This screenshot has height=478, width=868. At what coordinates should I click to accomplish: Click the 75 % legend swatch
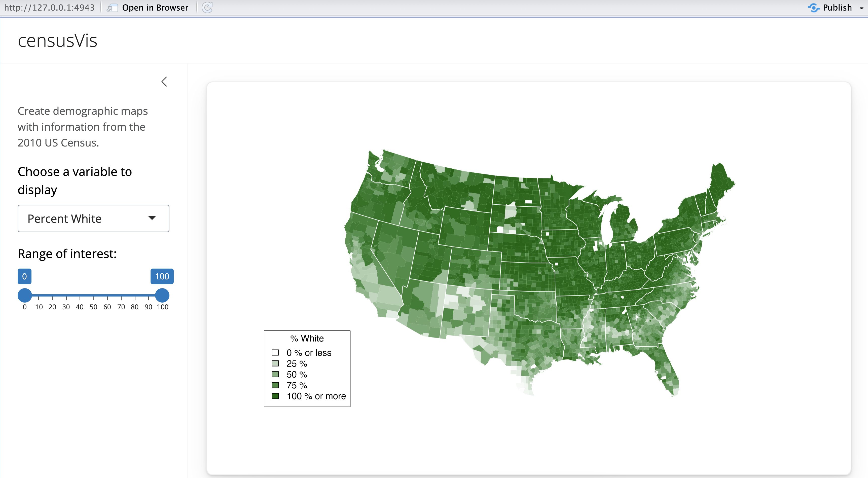click(275, 385)
